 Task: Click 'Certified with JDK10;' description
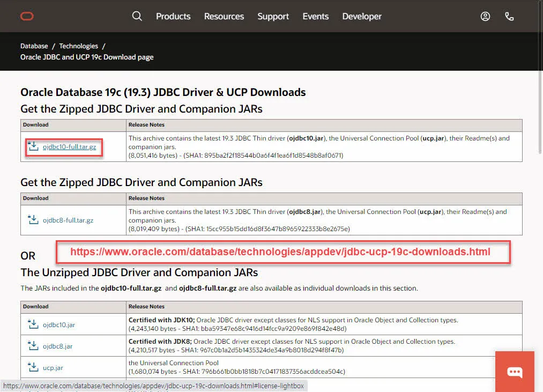pyautogui.click(x=293, y=320)
